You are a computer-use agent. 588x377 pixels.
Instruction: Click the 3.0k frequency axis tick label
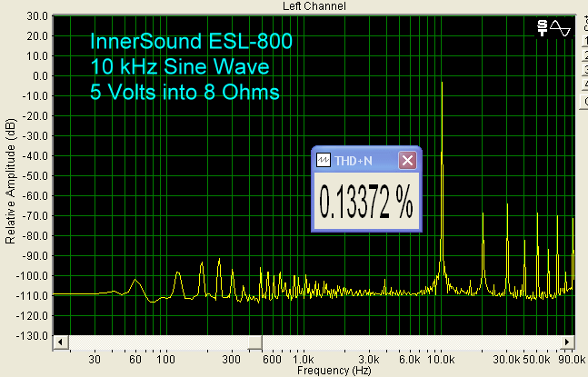pos(369,360)
